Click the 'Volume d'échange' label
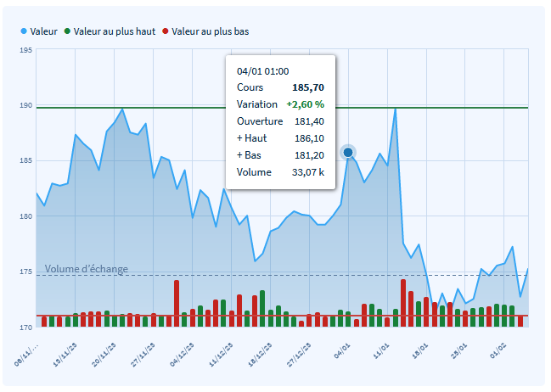The width and height of the screenshot is (551, 392). [x=87, y=269]
